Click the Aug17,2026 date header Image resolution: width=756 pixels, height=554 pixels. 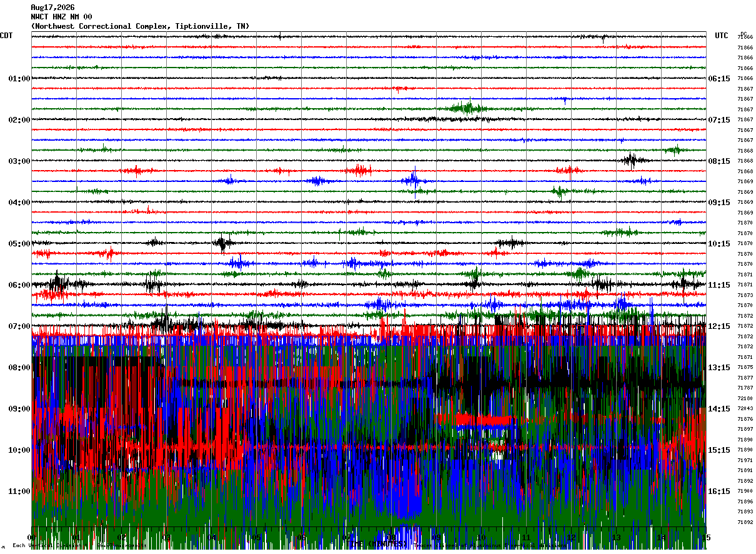click(52, 8)
